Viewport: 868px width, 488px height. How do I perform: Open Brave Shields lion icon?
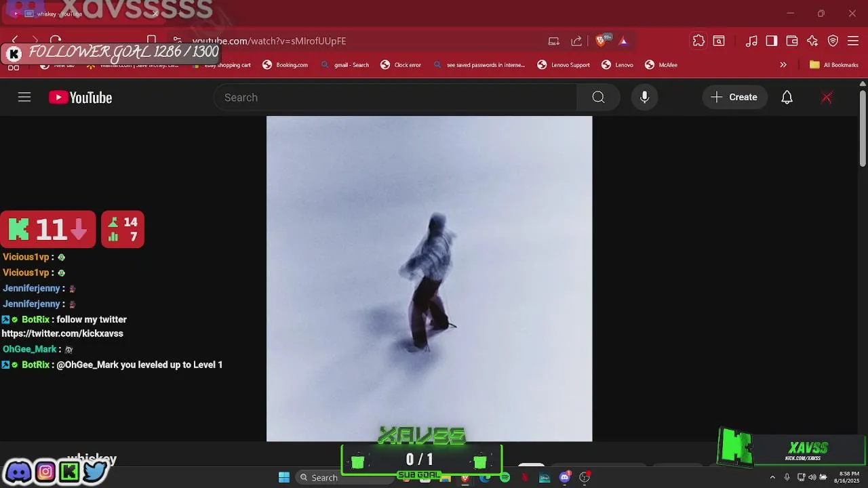pos(600,41)
